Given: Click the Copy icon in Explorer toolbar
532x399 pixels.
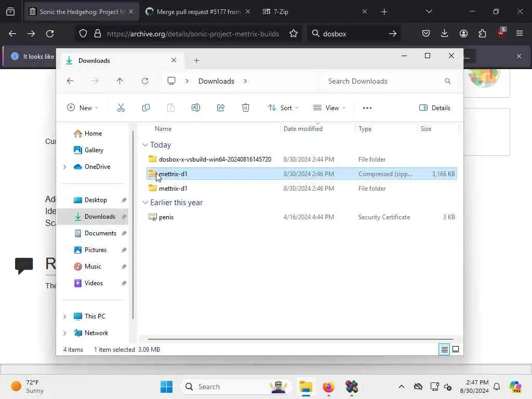Looking at the screenshot, I should coord(146,108).
